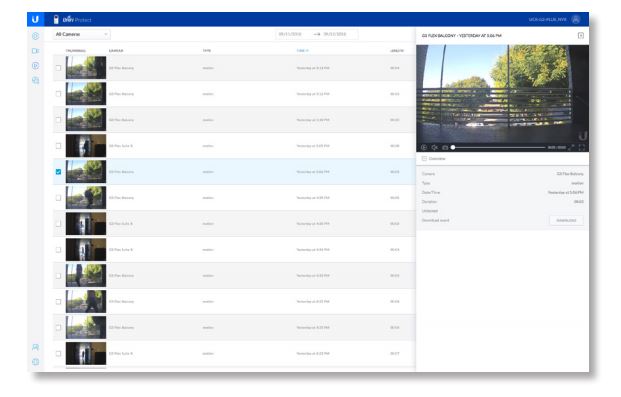Sort by the Camera column header
This screenshot has height=397, width=621.
116,51
